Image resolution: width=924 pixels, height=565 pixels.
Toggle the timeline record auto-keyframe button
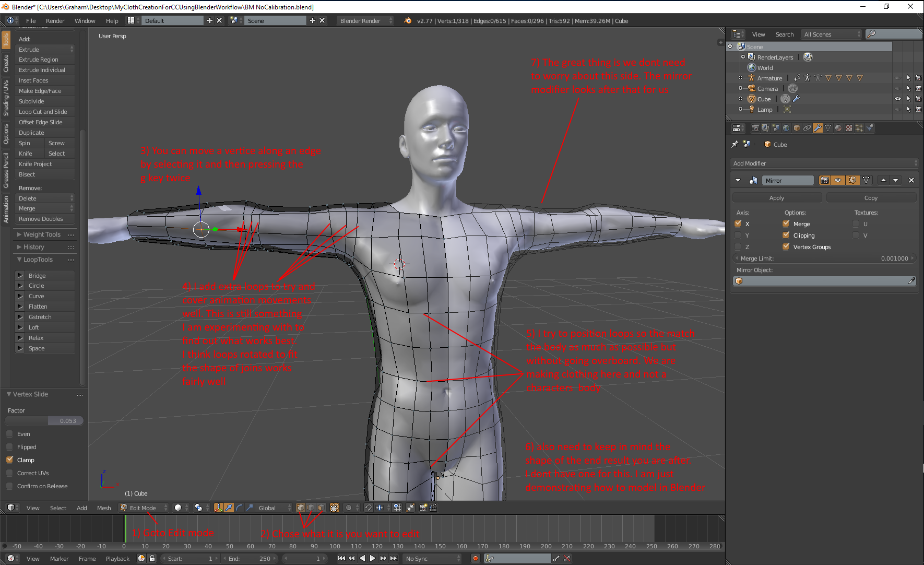click(x=475, y=558)
